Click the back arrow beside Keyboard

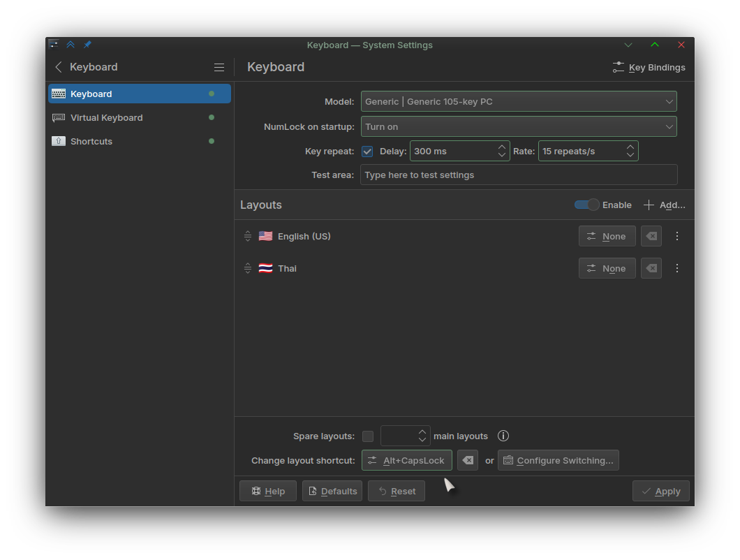[59, 67]
